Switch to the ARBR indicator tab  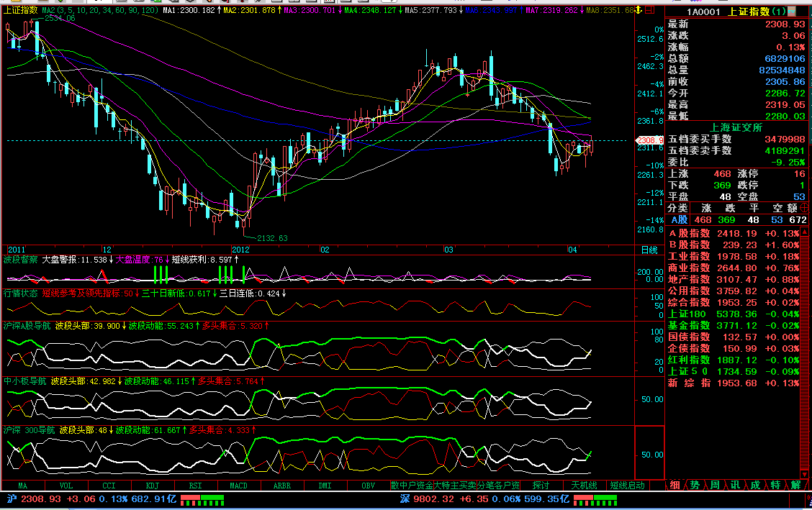[x=281, y=486]
